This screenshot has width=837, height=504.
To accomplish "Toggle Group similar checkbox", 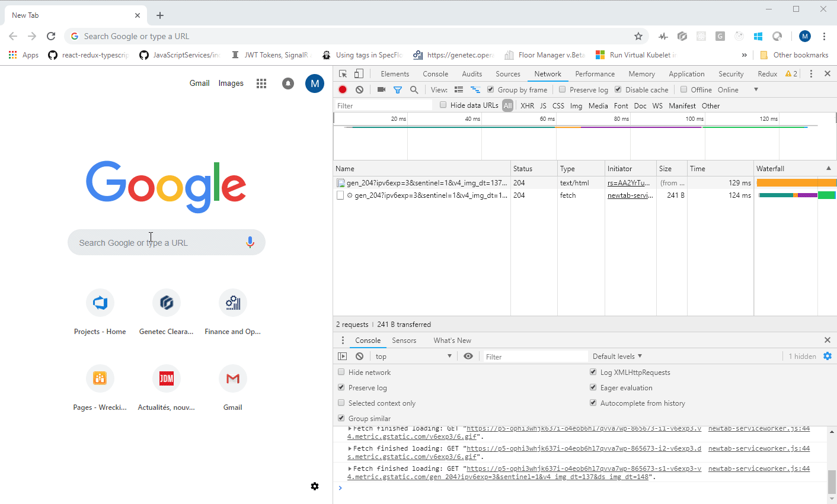I will point(341,418).
